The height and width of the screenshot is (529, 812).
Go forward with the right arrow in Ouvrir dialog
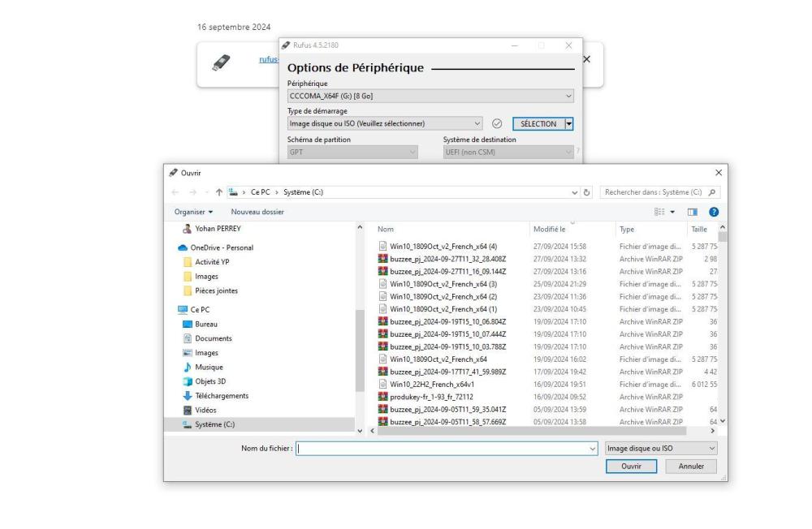pos(192,192)
